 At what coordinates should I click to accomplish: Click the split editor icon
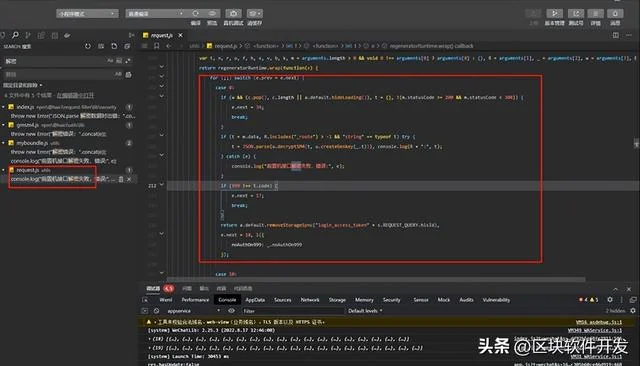click(616, 35)
